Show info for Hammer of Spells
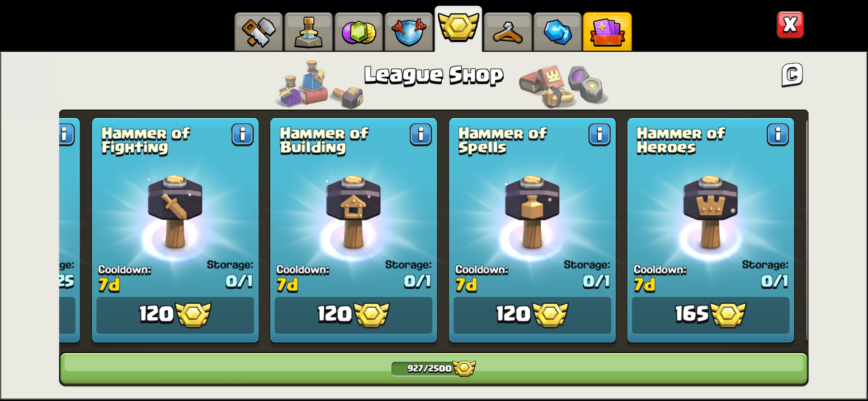 point(599,134)
